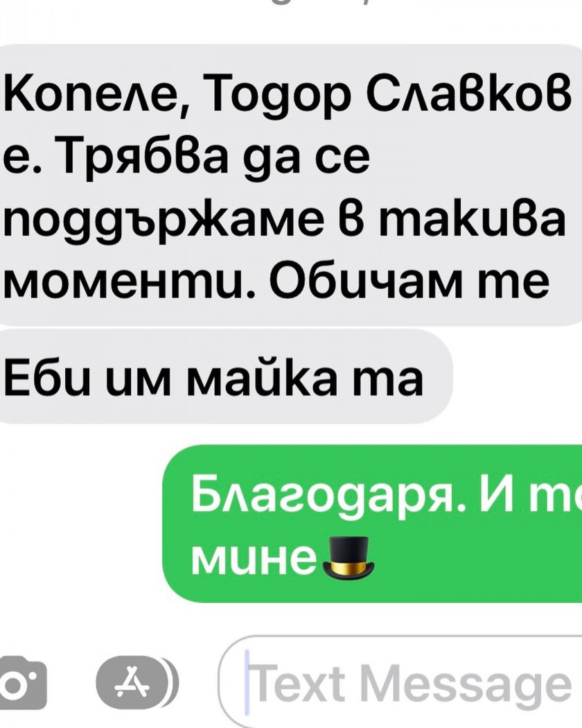Viewport: 582px width, 728px height.
Task: Click the name 'Славков' in the first message
Action: pos(469,99)
